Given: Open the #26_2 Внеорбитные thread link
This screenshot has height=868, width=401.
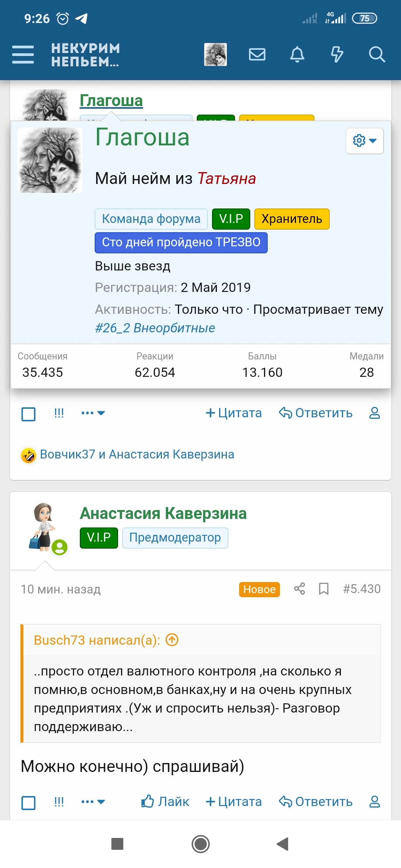Looking at the screenshot, I should [155, 328].
